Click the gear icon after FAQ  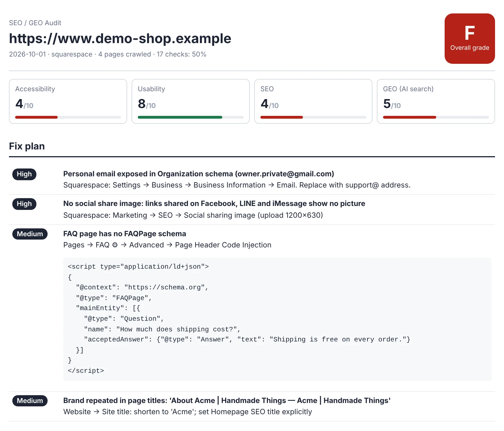point(115,245)
